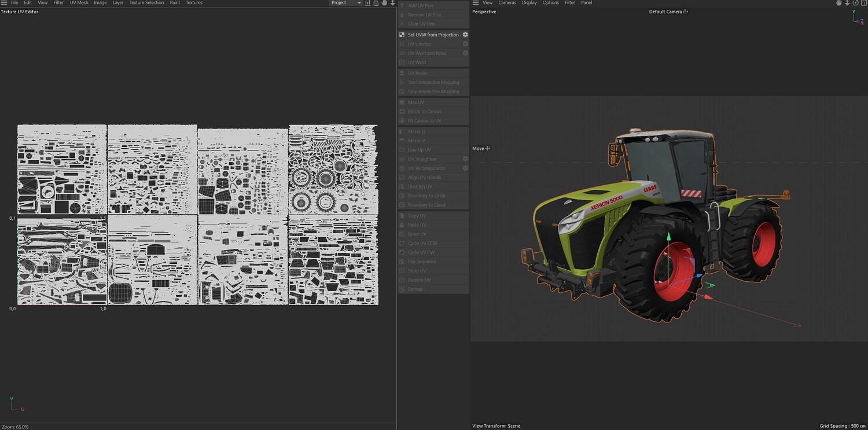Screen dimensions: 868x430
Task: Click the lock icon in UV editor header
Action: click(376, 3)
